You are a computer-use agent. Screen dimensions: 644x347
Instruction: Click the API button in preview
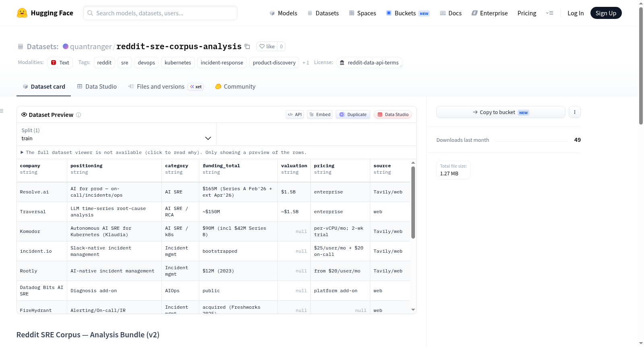[295, 114]
